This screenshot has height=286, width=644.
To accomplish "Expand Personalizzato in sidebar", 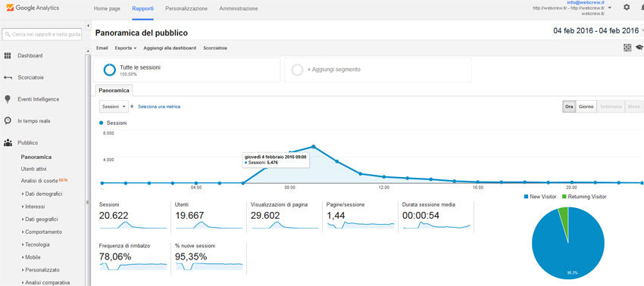I will (x=40, y=270).
